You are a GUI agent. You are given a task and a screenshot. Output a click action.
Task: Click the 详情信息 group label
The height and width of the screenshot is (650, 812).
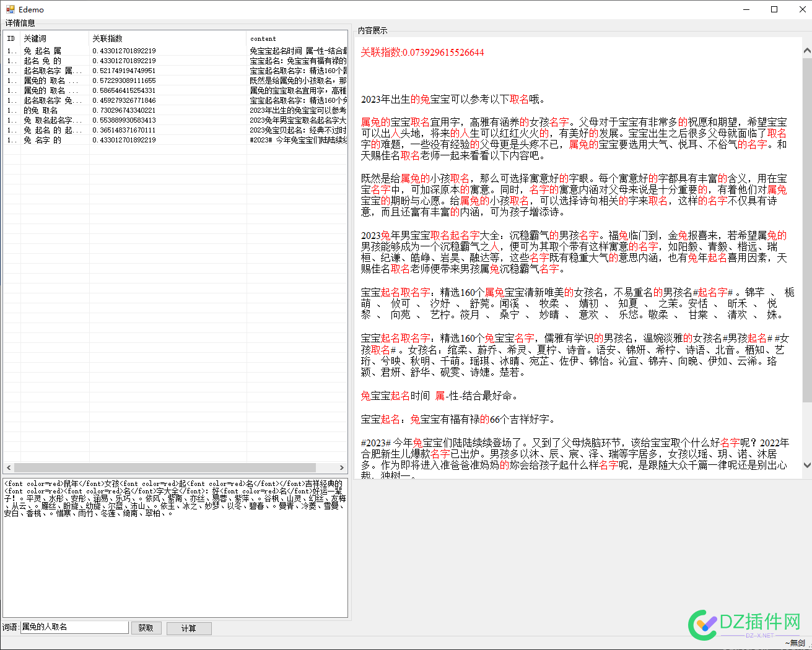point(20,23)
